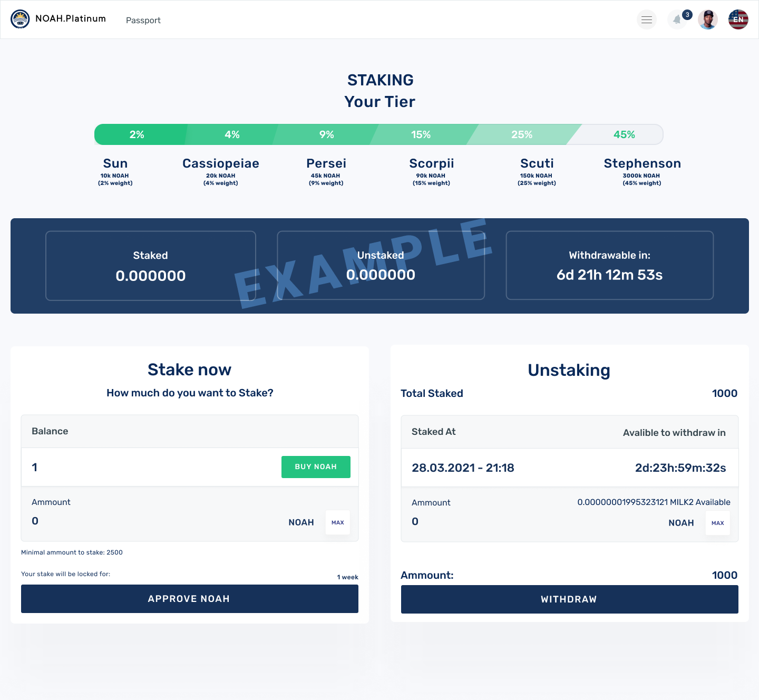This screenshot has height=700, width=759.
Task: Open the Passport menu item
Action: pyautogui.click(x=143, y=20)
